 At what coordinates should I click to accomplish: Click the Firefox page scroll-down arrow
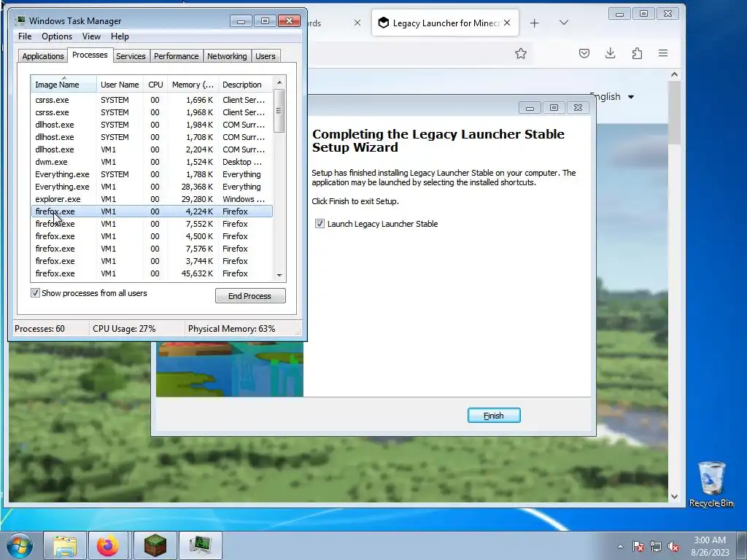coord(674,496)
